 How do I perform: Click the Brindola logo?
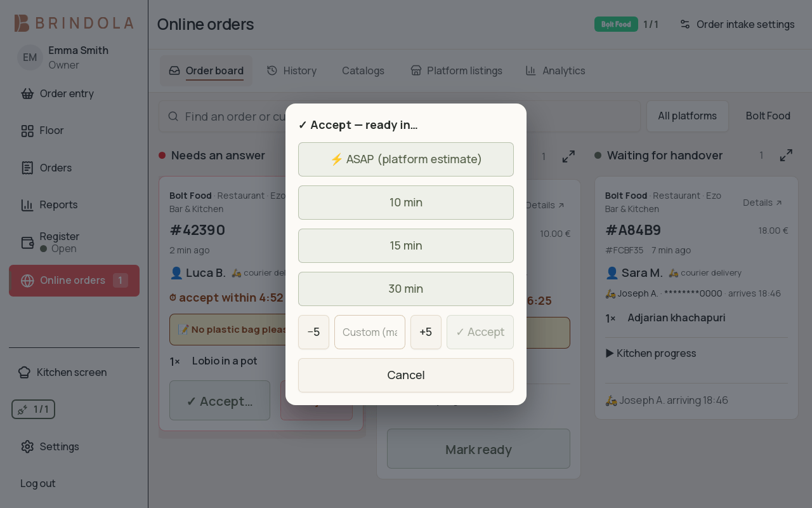coord(74,23)
